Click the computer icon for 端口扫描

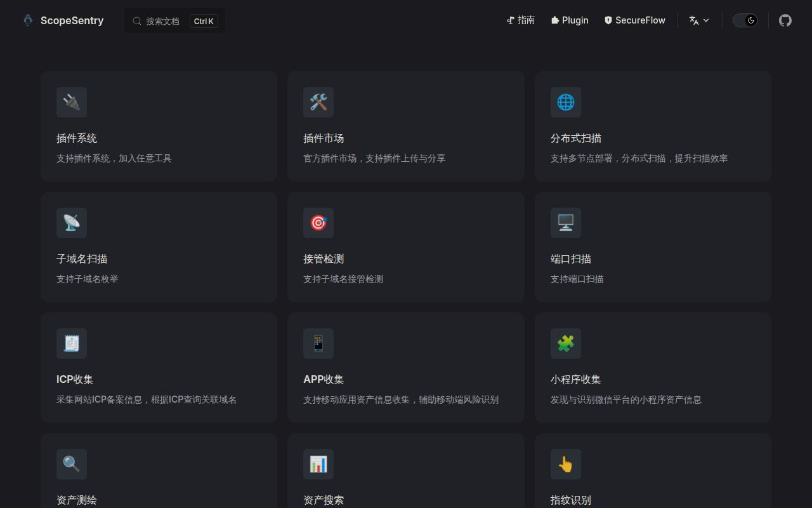(566, 223)
